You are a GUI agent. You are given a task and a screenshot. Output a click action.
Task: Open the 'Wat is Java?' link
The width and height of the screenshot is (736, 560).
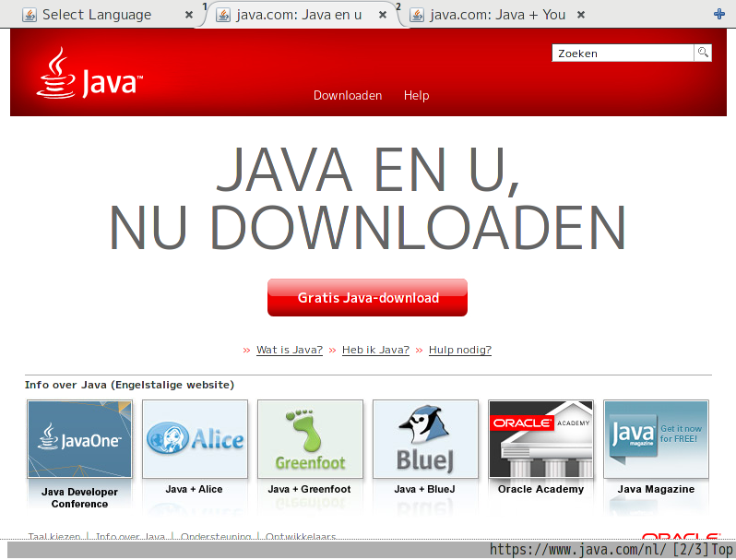290,350
